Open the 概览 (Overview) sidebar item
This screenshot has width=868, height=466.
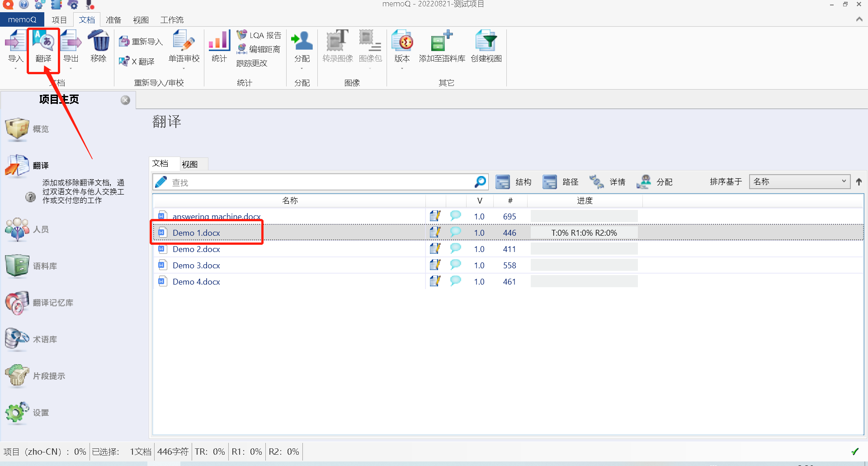point(27,129)
